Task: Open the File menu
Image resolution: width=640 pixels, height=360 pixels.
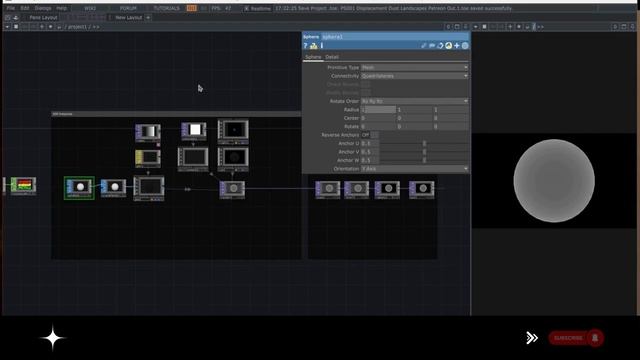Action: 11,8
